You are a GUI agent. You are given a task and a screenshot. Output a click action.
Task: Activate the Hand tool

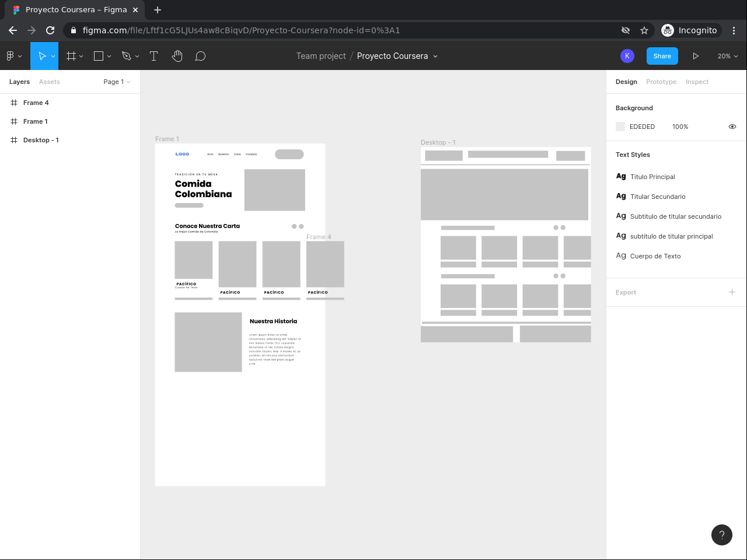(x=177, y=56)
